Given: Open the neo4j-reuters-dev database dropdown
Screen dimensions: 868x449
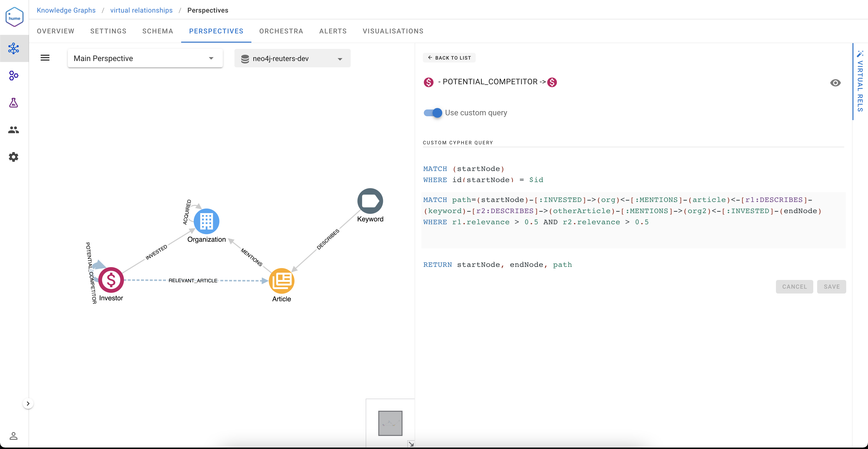Looking at the screenshot, I should 293,58.
